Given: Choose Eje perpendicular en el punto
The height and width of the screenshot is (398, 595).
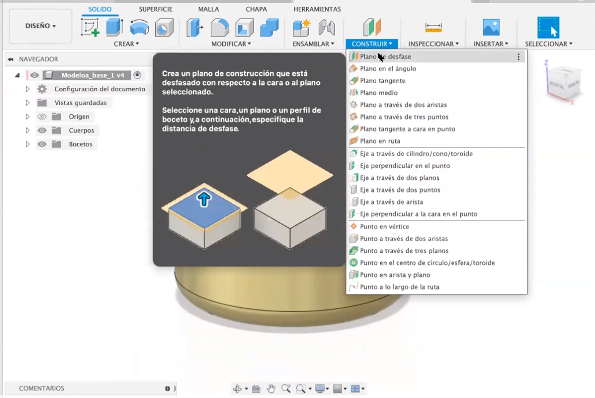Looking at the screenshot, I should [436, 166].
